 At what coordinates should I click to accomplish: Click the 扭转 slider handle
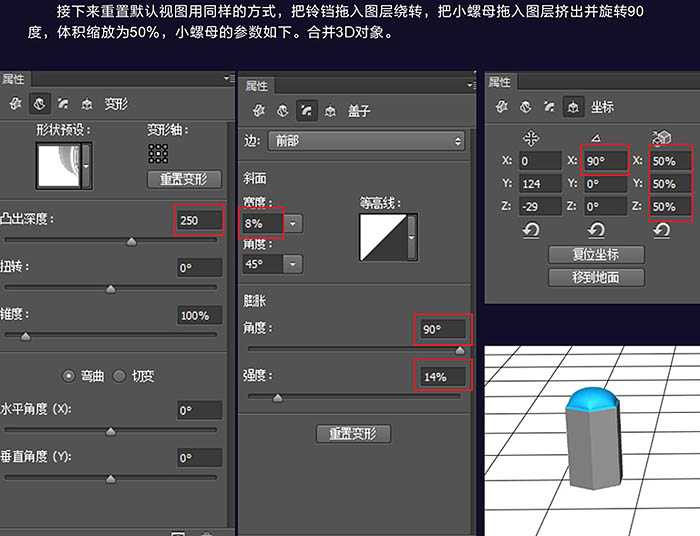(x=111, y=289)
